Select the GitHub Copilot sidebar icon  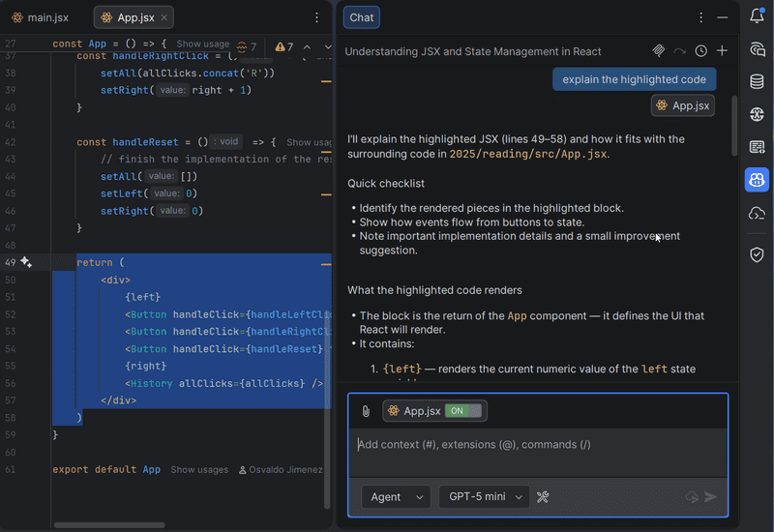click(x=757, y=180)
